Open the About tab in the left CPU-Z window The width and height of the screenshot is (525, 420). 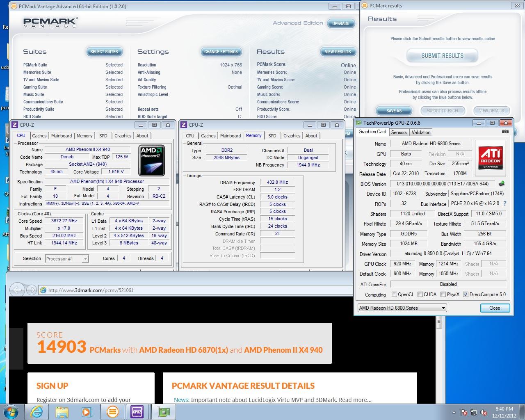click(x=142, y=136)
